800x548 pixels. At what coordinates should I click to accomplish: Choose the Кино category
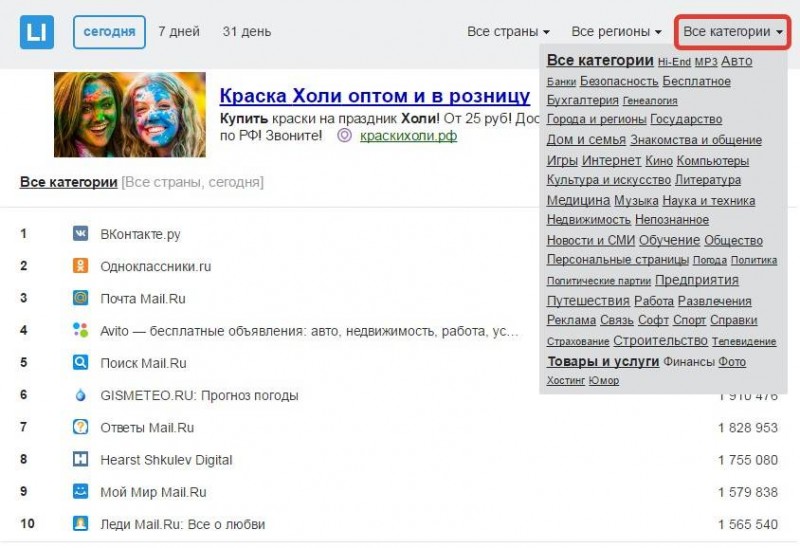659,161
